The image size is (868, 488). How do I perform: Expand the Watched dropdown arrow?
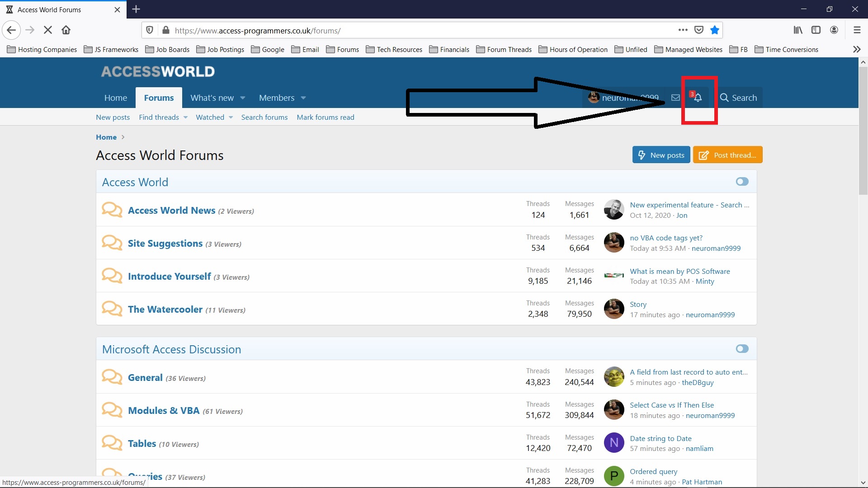tap(231, 117)
